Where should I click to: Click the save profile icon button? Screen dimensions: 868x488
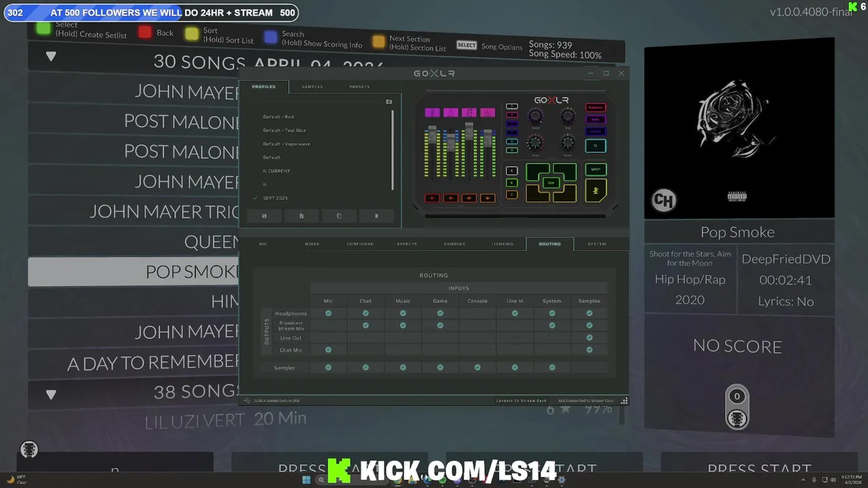264,216
